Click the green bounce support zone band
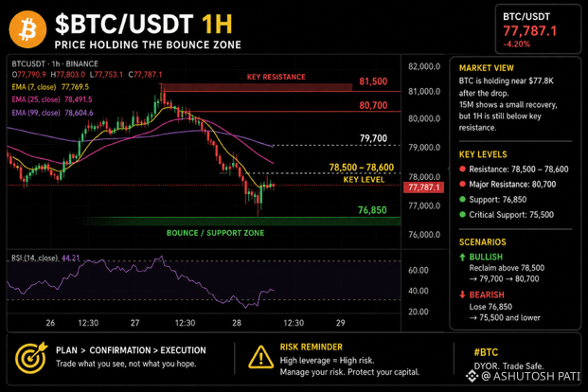This screenshot has width=588, height=392. [x=240, y=222]
